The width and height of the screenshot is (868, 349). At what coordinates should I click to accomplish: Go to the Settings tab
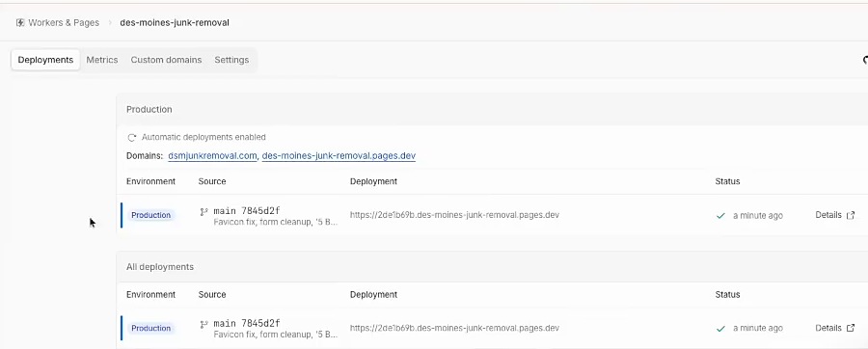pyautogui.click(x=231, y=60)
